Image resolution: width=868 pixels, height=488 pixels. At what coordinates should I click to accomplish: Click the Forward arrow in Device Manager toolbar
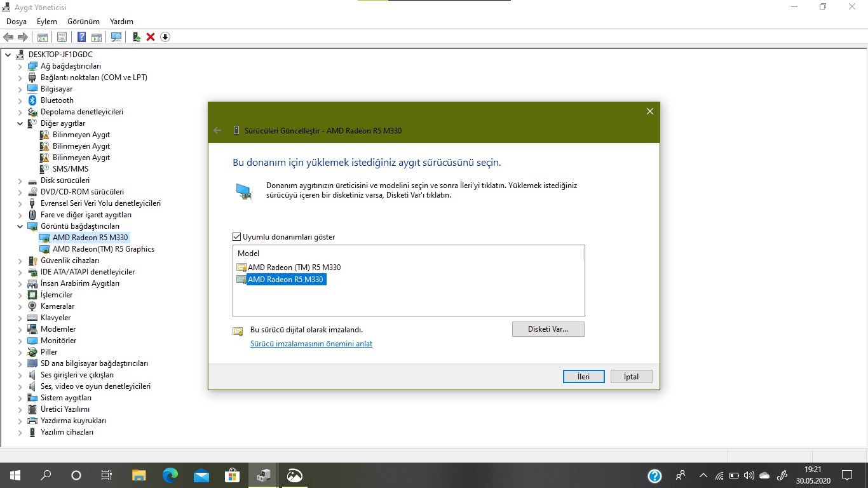point(23,37)
